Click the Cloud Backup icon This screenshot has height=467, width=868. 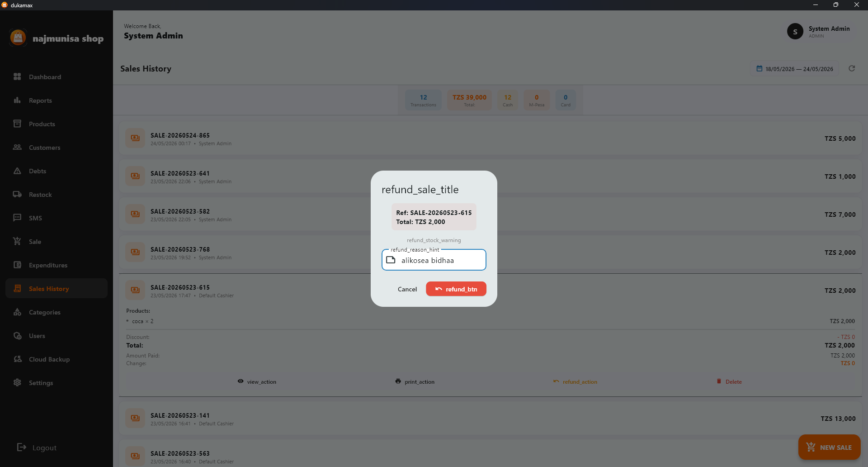(x=17, y=359)
